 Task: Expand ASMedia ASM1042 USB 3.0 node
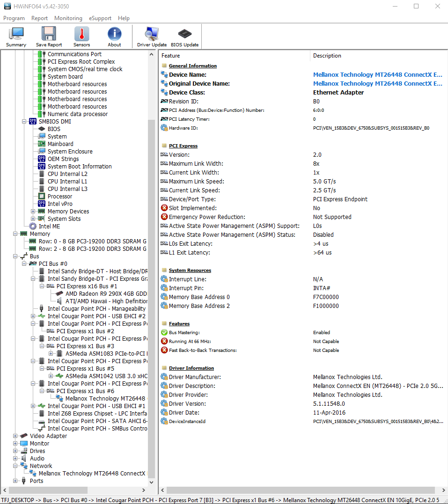51,376
